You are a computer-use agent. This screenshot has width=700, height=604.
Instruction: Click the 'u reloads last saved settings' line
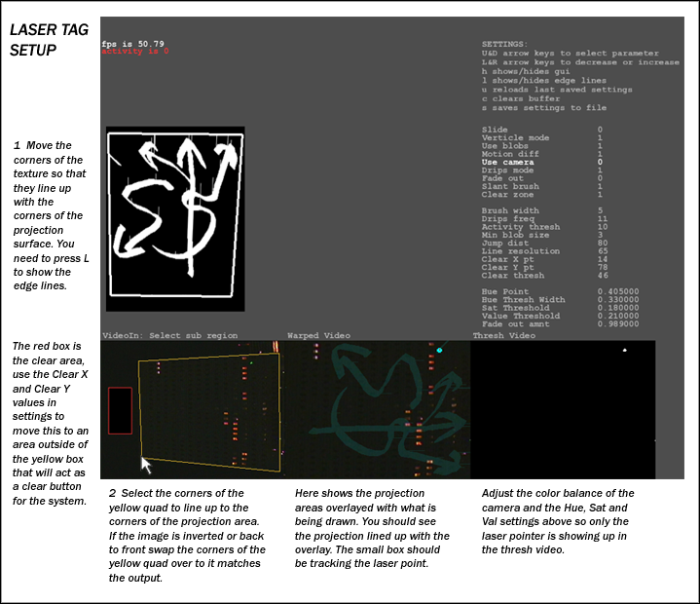(x=557, y=90)
